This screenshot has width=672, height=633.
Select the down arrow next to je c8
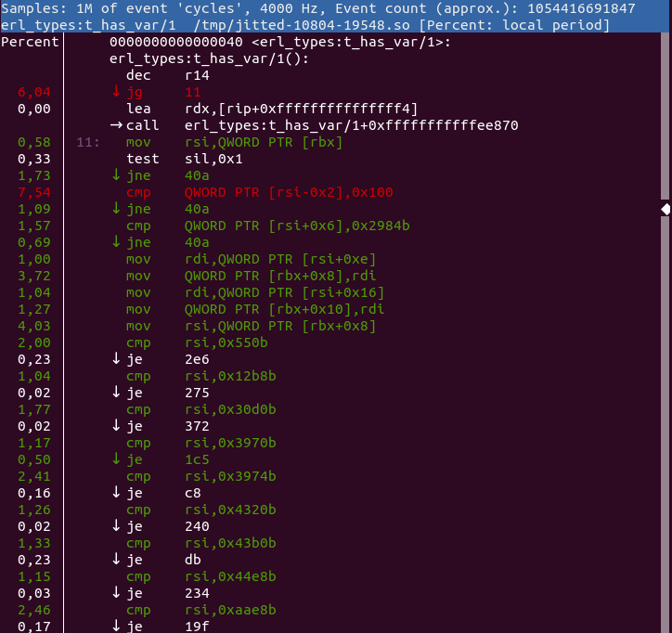(x=116, y=493)
